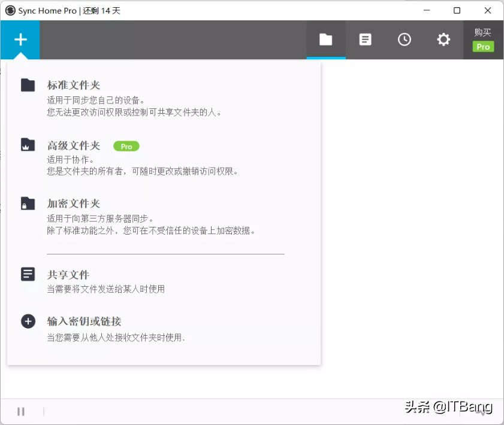This screenshot has height=425, width=504.
Task: Select the 标准文件夹 menu option
Action: pyautogui.click(x=74, y=86)
